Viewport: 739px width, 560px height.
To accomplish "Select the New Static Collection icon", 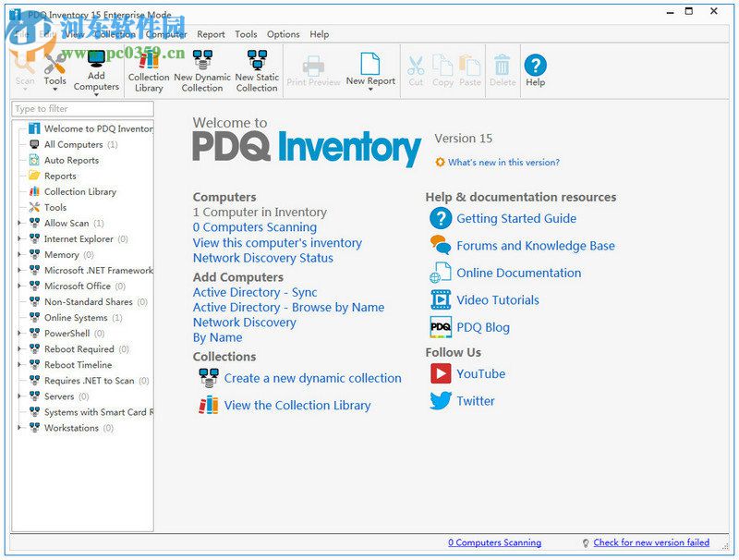I will (x=256, y=67).
